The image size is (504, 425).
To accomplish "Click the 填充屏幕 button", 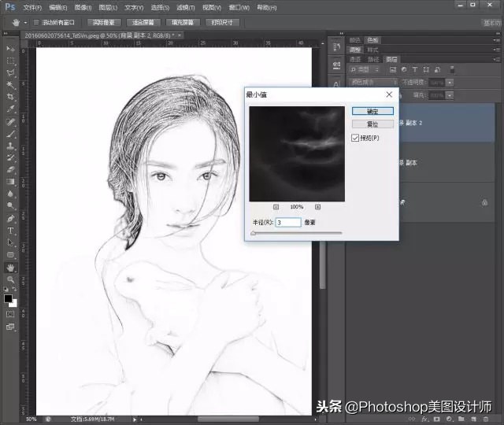I will click(x=183, y=23).
